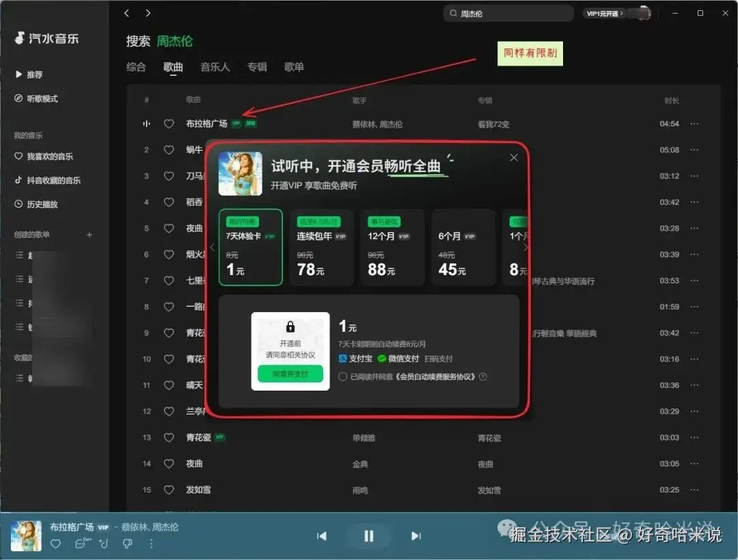
Task: Click the album cover in VIP popup
Action: pos(241,173)
